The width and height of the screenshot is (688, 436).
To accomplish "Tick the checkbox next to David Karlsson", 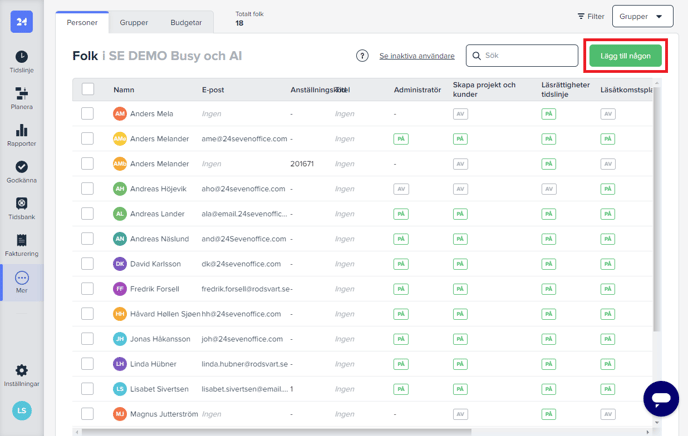I will (x=87, y=264).
